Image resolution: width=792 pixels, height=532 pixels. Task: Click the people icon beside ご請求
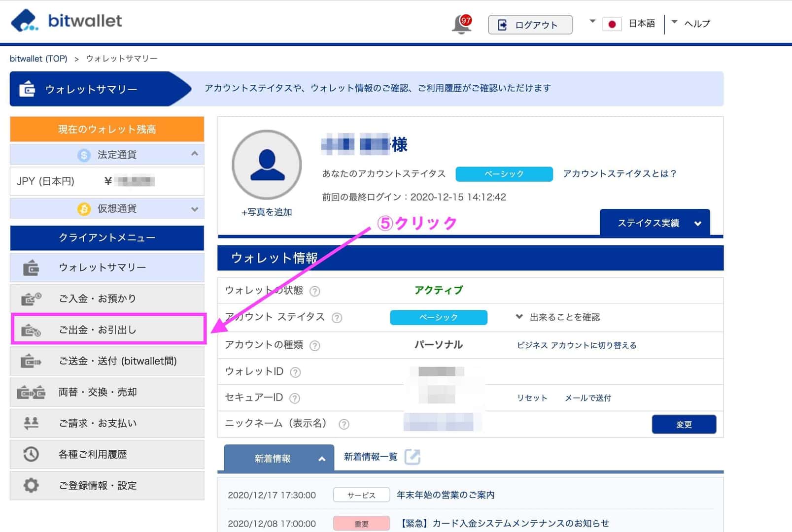point(31,423)
